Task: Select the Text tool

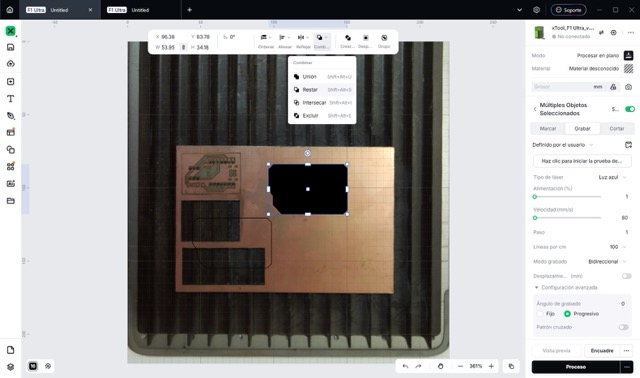Action: click(x=11, y=99)
